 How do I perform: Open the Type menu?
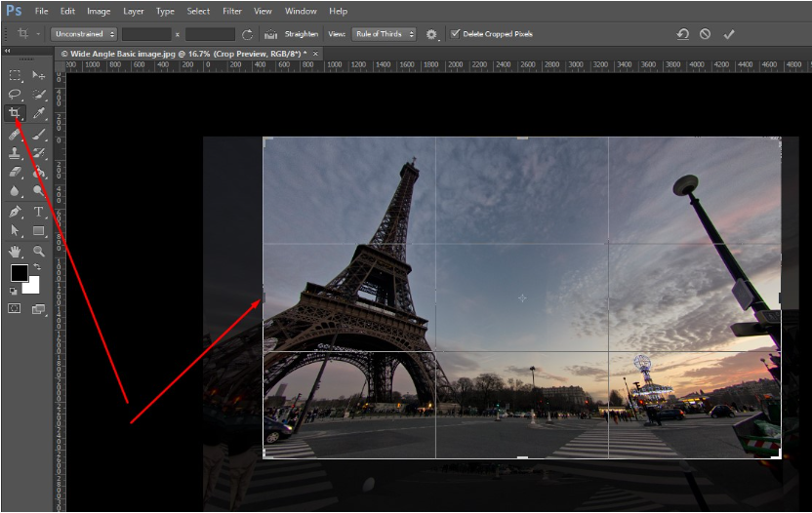point(165,11)
